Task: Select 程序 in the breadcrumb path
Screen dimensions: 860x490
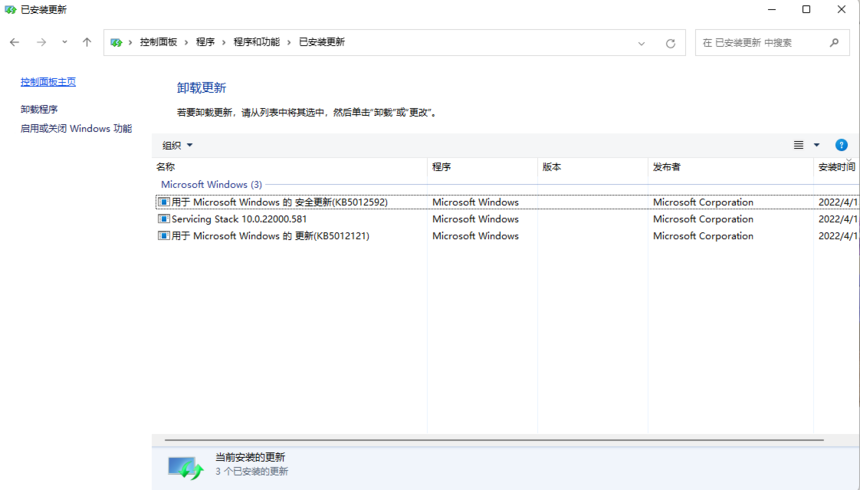Action: 205,42
